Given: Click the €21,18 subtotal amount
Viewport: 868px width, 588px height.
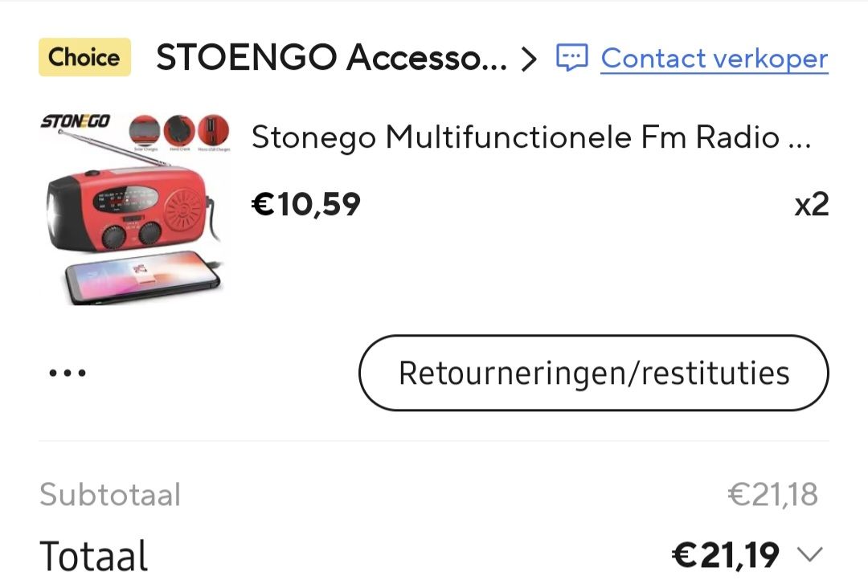Looking at the screenshot, I should [772, 495].
